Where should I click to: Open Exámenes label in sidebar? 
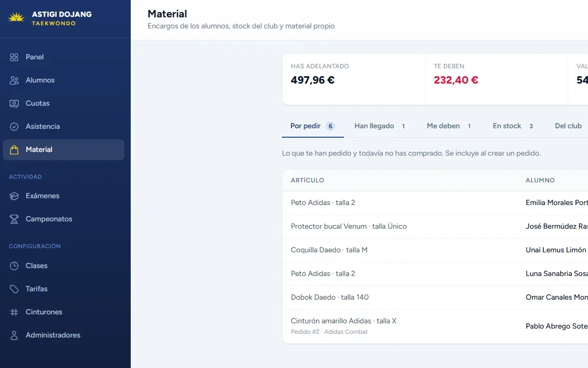(x=43, y=196)
